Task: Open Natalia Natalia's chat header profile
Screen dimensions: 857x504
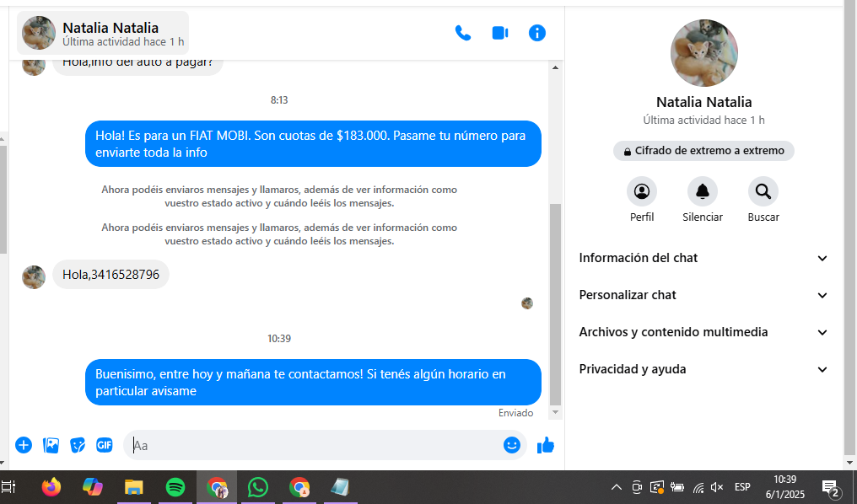Action: [x=103, y=33]
